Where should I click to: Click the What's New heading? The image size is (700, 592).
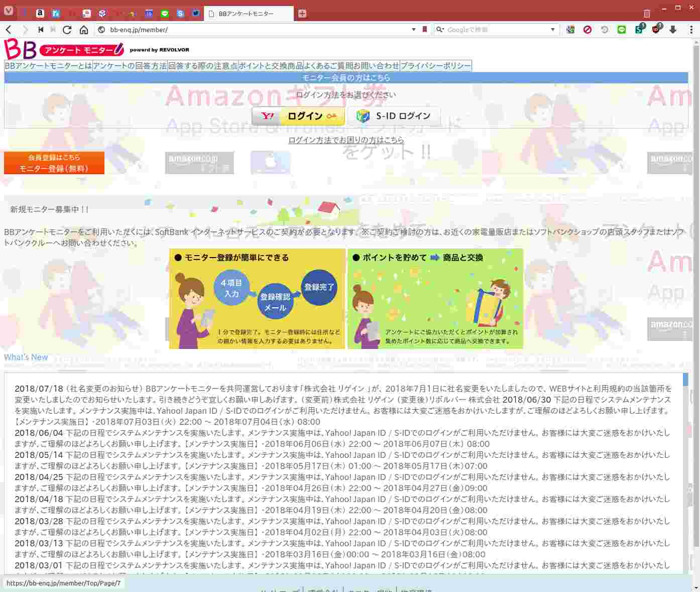click(x=26, y=357)
